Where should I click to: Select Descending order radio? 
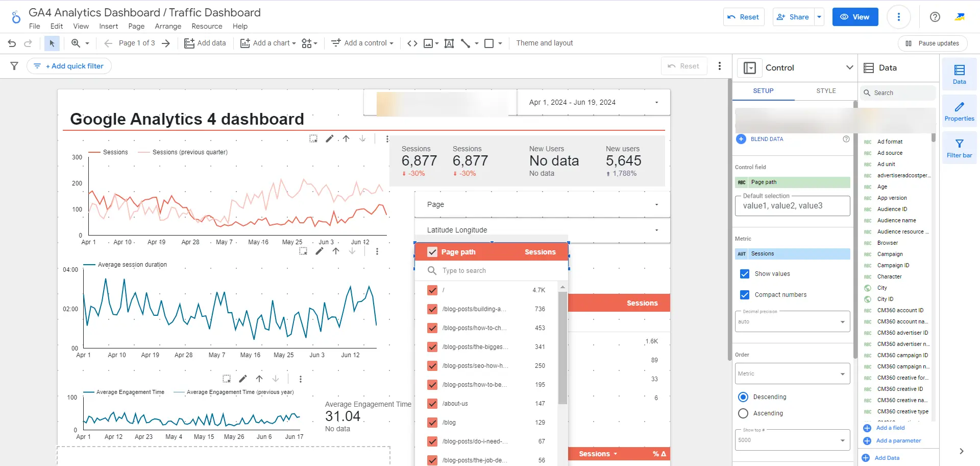pyautogui.click(x=743, y=397)
